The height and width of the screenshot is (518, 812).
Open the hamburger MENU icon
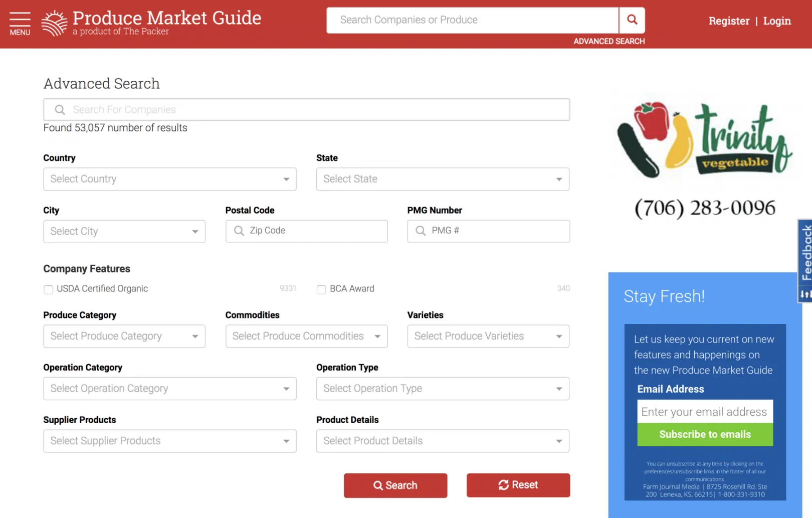click(x=20, y=24)
